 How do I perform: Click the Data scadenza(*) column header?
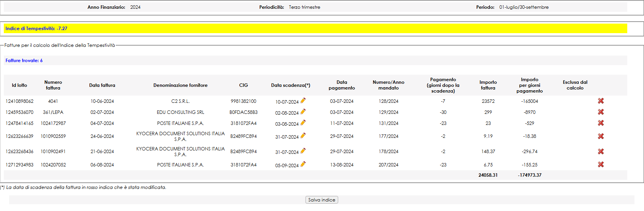tap(290, 85)
